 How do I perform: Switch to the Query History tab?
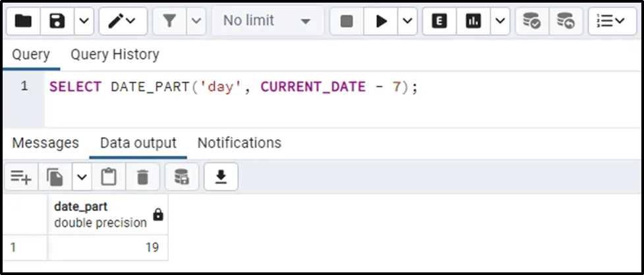(115, 54)
